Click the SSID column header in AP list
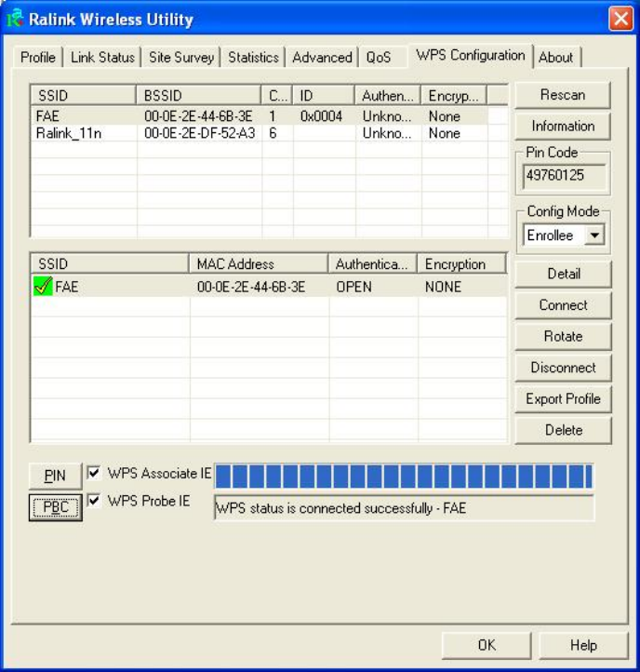The height and width of the screenshot is (672, 640). [84, 95]
